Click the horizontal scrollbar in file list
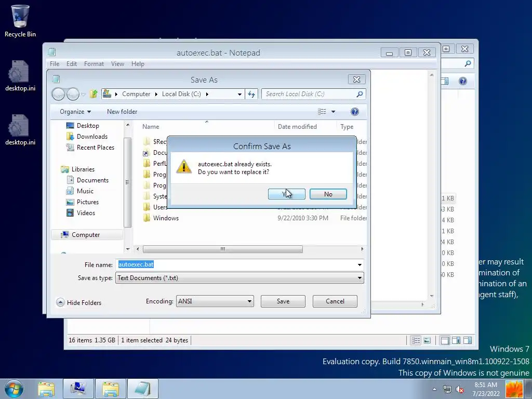532x399 pixels. [x=222, y=249]
